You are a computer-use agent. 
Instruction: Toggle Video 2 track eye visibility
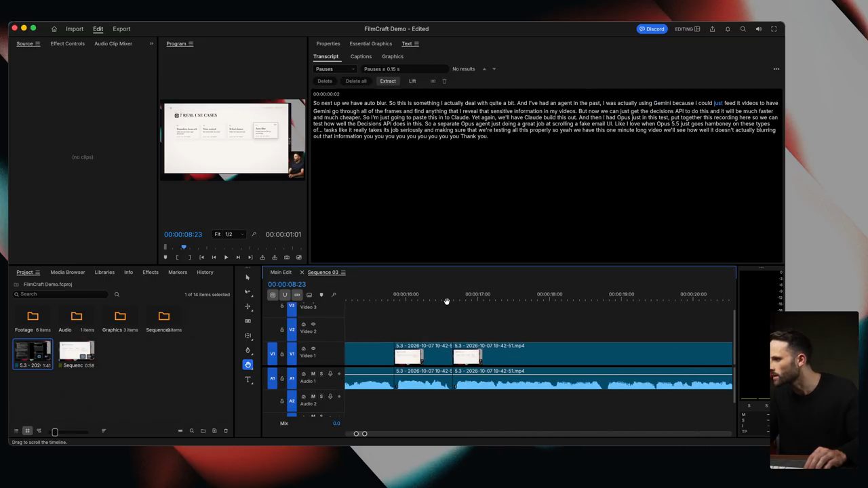point(313,324)
